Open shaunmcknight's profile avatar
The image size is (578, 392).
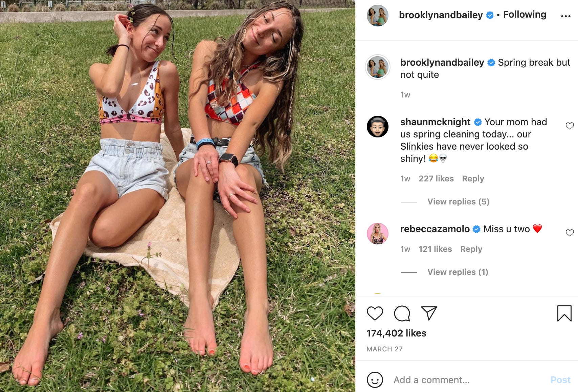point(378,127)
